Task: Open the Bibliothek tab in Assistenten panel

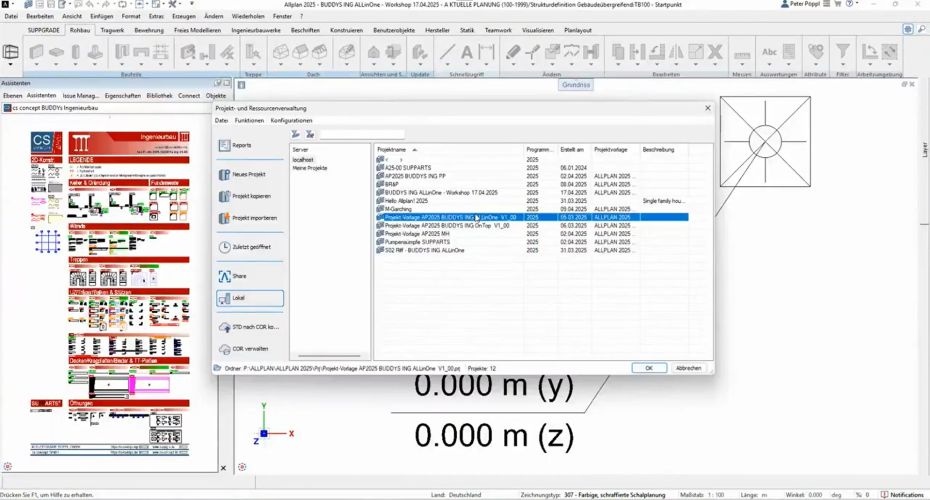Action: (159, 95)
